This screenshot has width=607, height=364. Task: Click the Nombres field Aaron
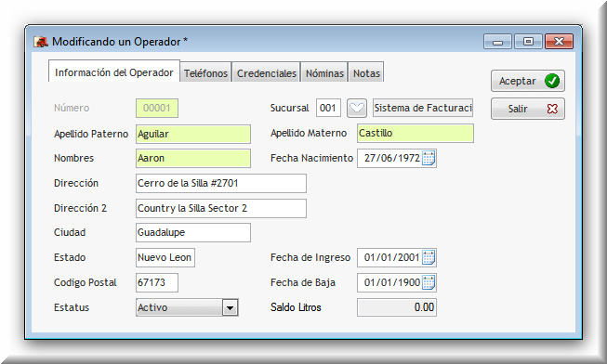pyautogui.click(x=193, y=158)
